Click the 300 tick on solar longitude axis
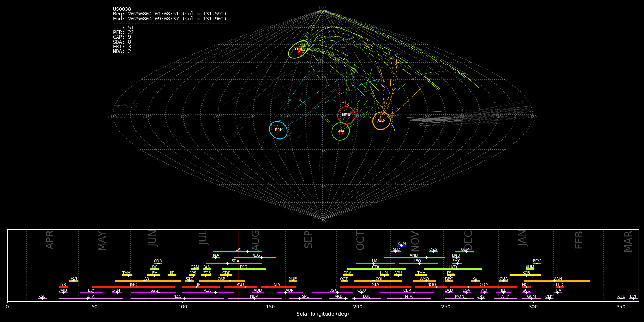The image size is (644, 322). [x=533, y=307]
